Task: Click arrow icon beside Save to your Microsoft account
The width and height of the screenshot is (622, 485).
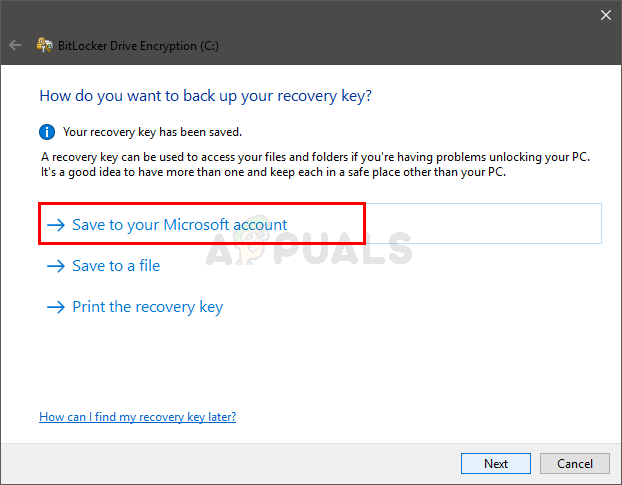Action: tap(56, 225)
